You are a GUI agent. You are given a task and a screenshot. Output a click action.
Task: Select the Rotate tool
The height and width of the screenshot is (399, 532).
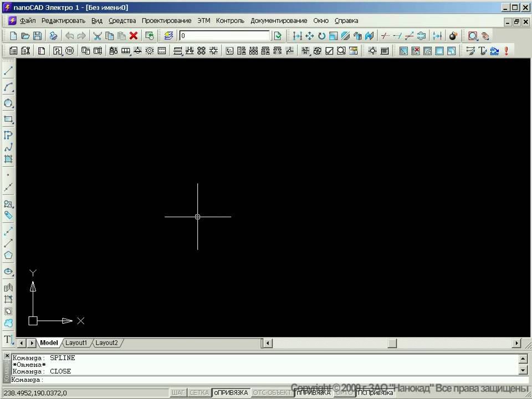(321, 35)
